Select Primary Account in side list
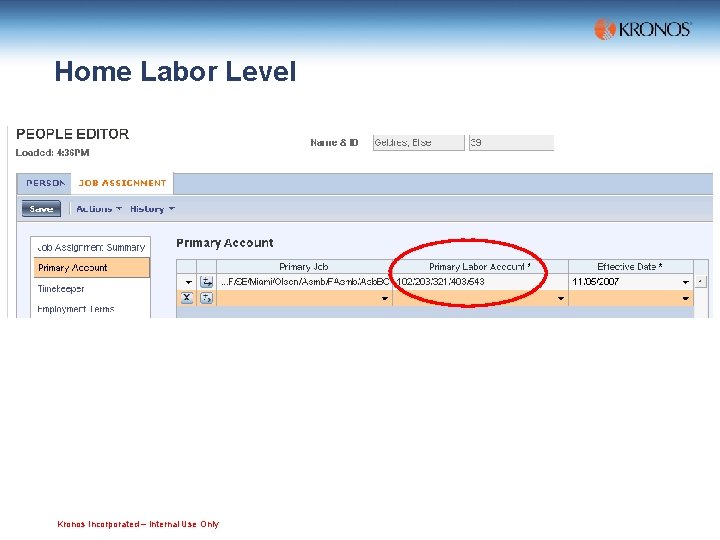The image size is (720, 540). (92, 268)
